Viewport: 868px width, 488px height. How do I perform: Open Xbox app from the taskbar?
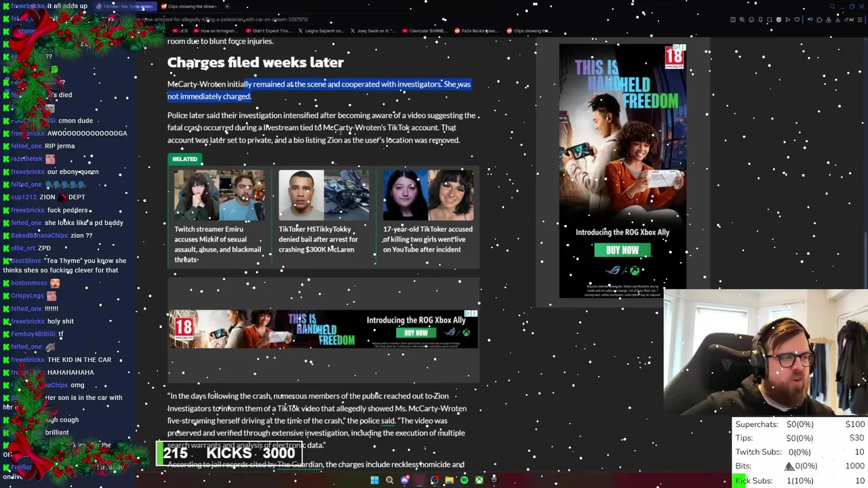[479, 480]
